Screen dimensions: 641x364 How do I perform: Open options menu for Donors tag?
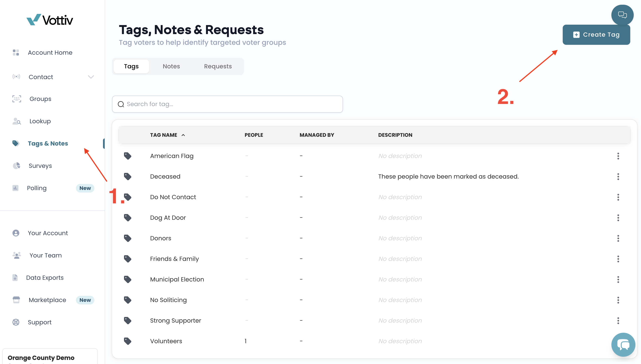(618, 238)
